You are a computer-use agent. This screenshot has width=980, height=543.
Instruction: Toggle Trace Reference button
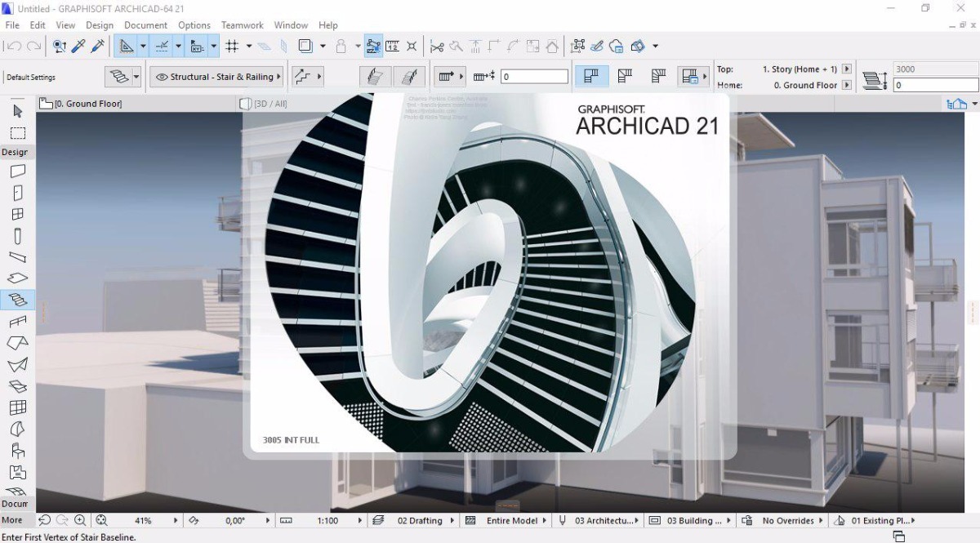(305, 47)
